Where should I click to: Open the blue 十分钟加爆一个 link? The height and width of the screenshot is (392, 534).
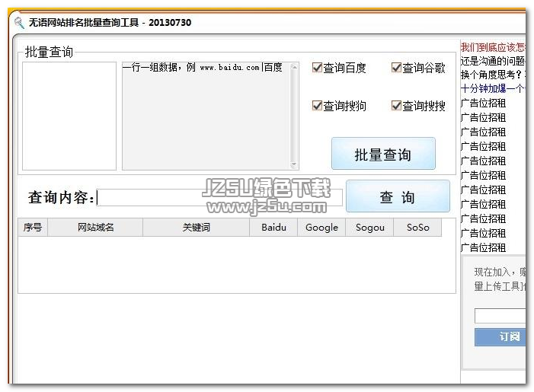coord(493,88)
